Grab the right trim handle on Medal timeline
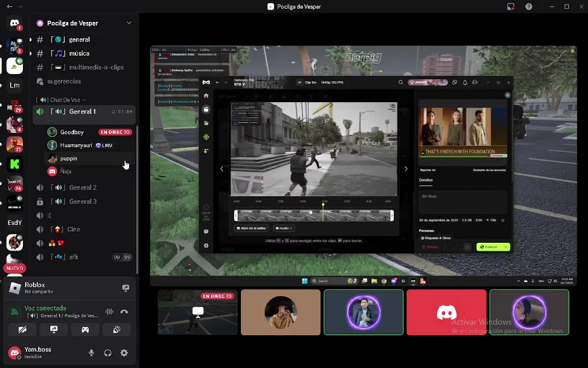 (x=392, y=216)
